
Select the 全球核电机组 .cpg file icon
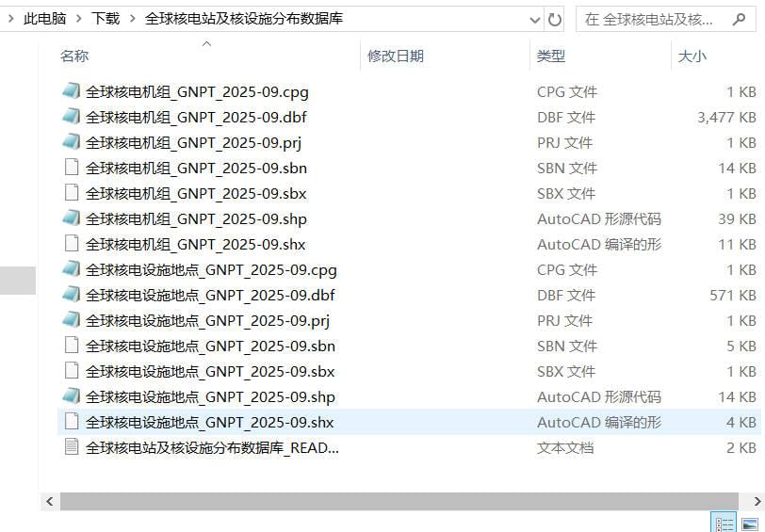pos(72,91)
